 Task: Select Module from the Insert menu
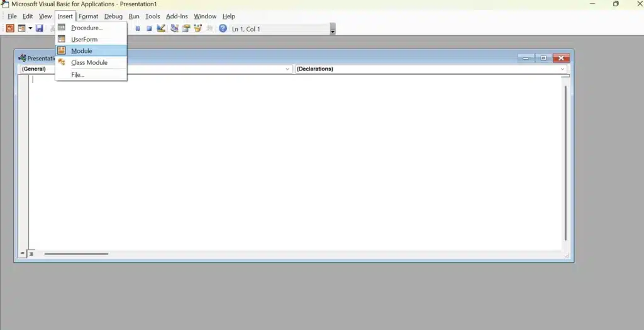pyautogui.click(x=82, y=51)
